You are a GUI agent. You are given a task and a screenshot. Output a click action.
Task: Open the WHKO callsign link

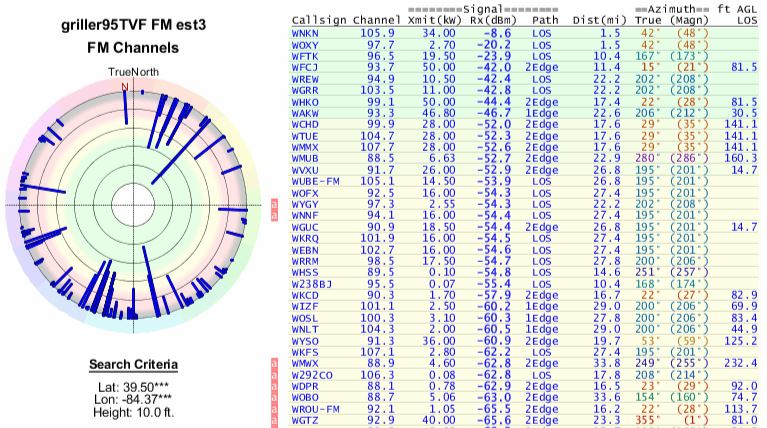click(304, 101)
